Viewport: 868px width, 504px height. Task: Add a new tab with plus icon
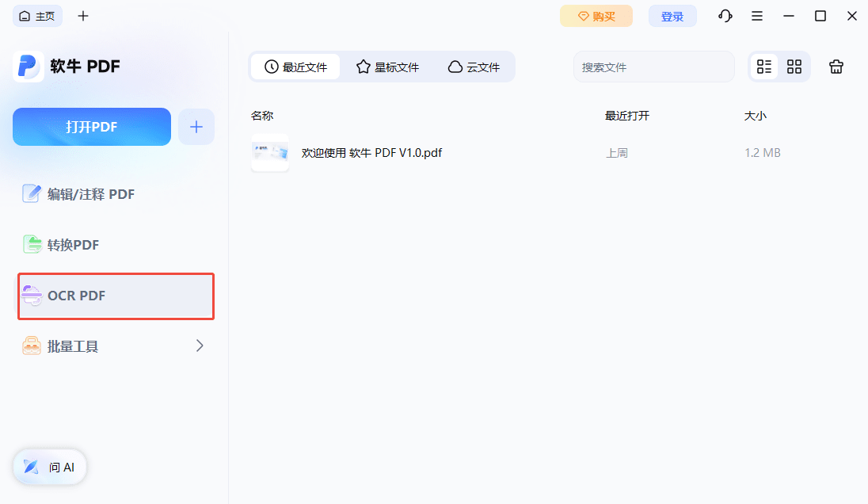[x=83, y=16]
